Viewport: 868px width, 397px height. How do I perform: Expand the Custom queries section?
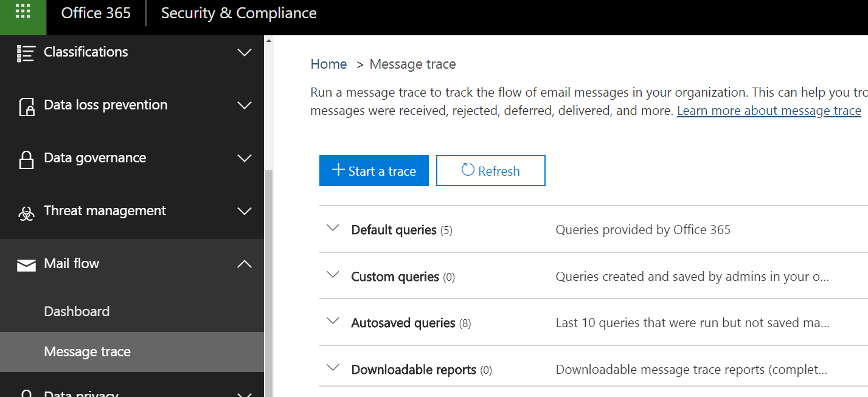[333, 274]
